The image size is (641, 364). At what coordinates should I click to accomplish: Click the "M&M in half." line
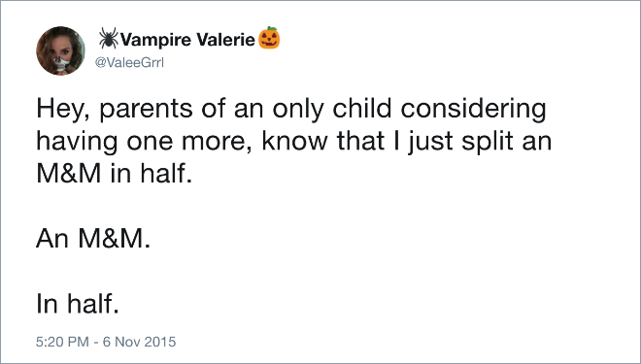[x=114, y=174]
